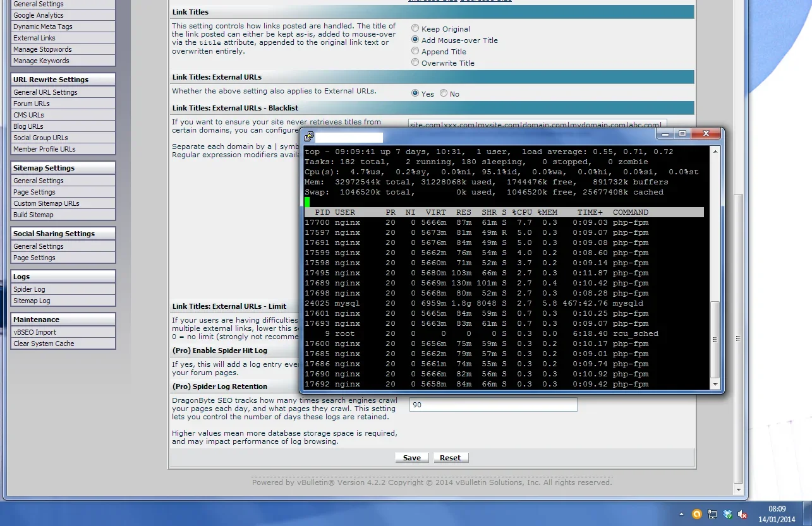Image resolution: width=812 pixels, height=526 pixels.
Task: Open the Dropbox tray icon
Action: point(727,514)
